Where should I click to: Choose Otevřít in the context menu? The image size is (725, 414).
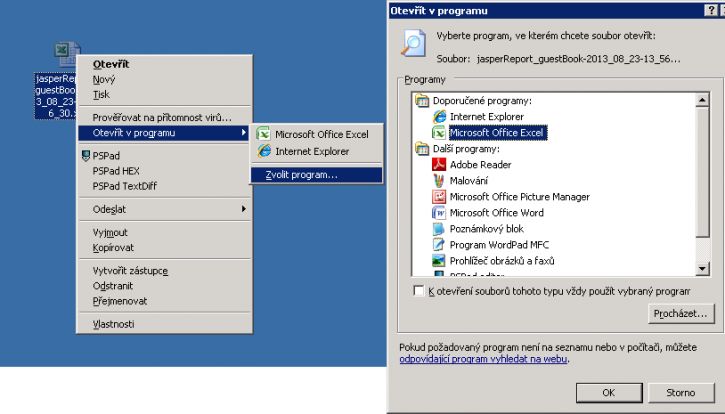coord(164,64)
